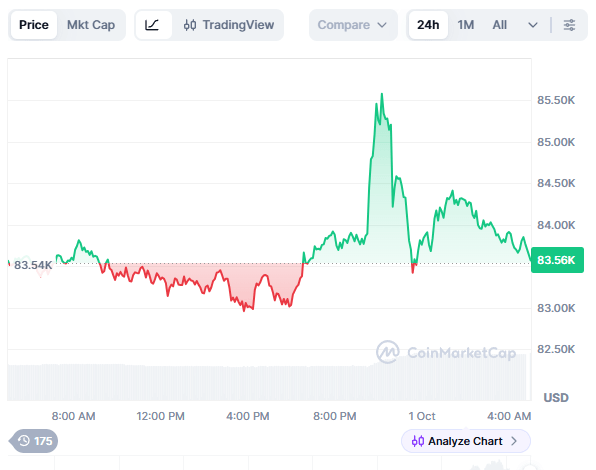Click the 8:00 PM time label

pos(334,416)
